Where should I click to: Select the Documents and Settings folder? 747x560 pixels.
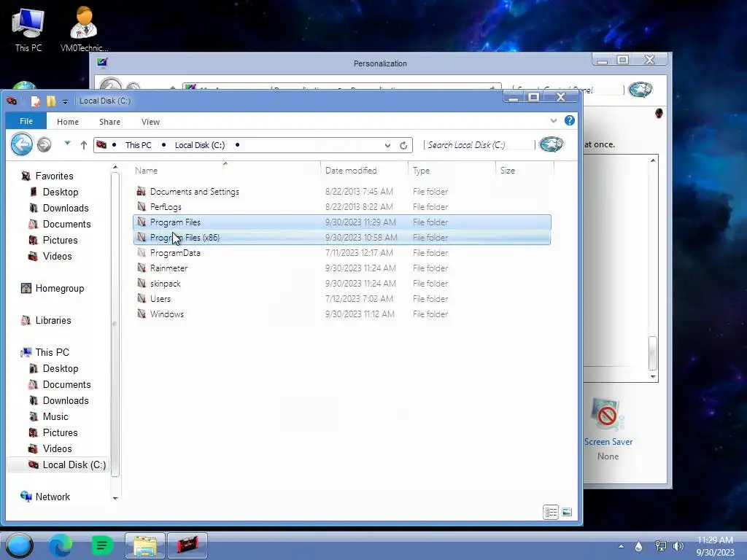[x=341, y=192]
